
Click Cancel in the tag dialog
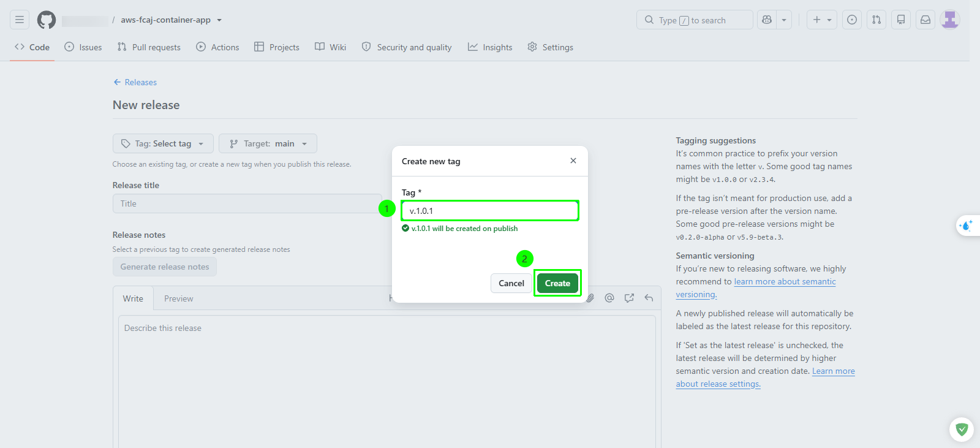(x=511, y=283)
